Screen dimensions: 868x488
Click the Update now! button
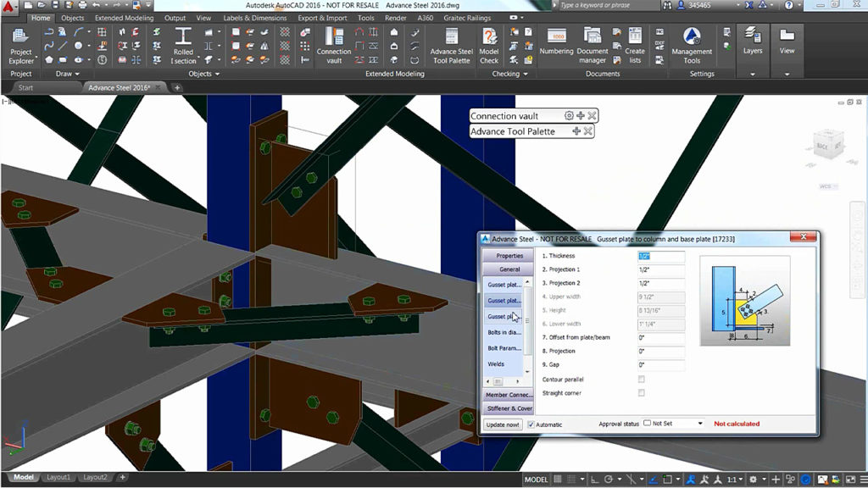pos(503,424)
